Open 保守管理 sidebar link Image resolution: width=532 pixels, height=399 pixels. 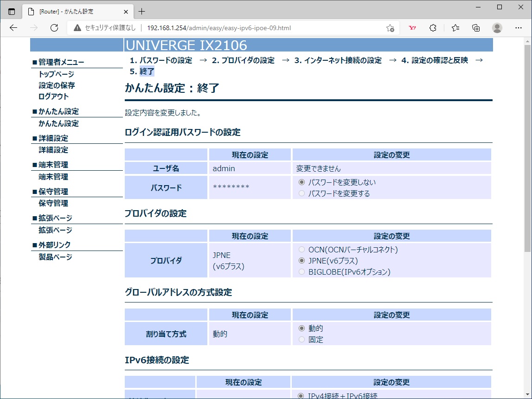coord(53,203)
